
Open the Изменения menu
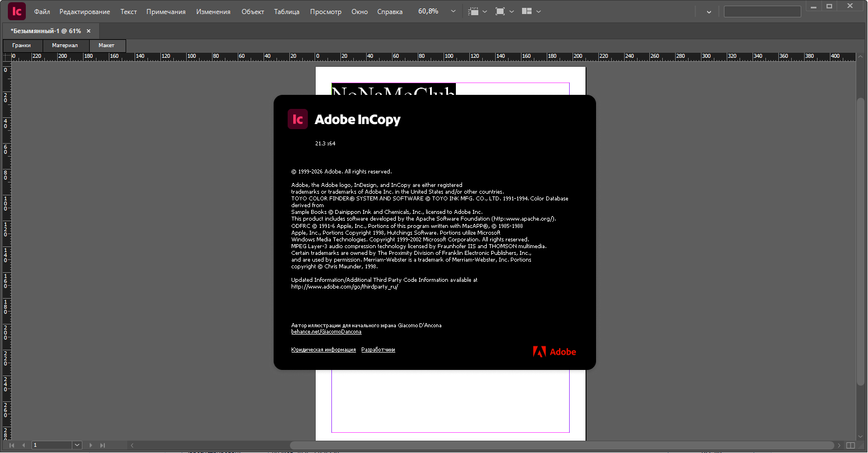point(213,12)
